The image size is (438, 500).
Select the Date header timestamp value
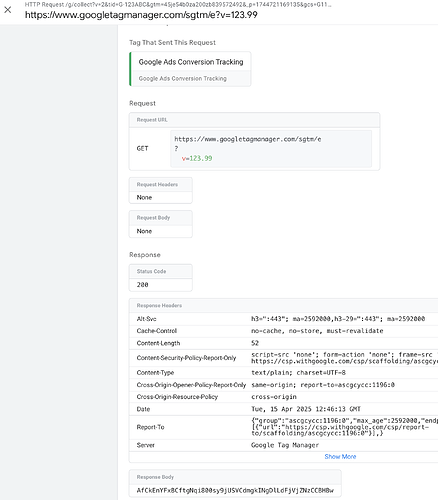(x=306, y=409)
